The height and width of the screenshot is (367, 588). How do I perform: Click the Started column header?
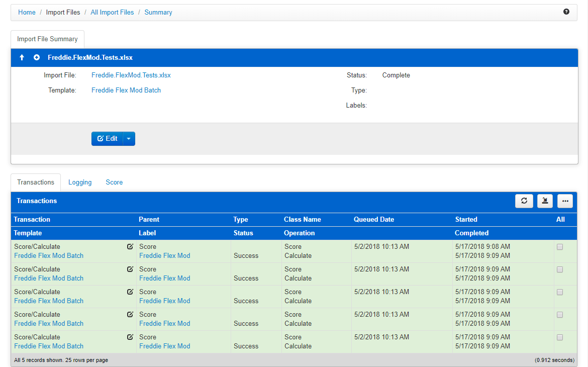tap(466, 220)
